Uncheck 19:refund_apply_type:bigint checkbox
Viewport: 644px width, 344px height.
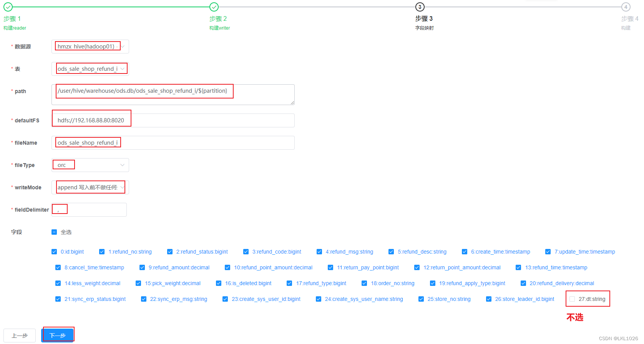point(433,283)
